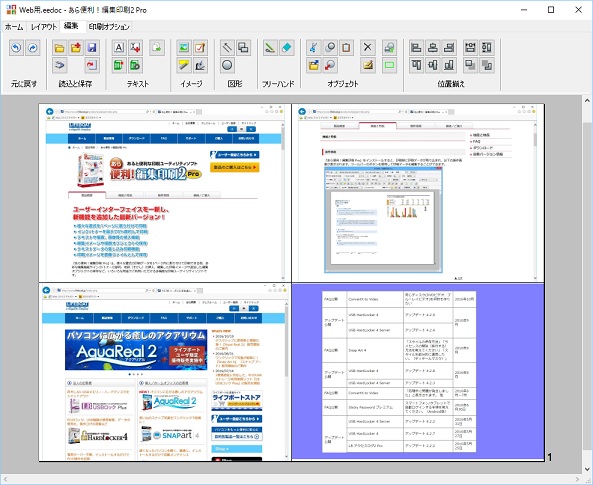The width and height of the screenshot is (593, 485).
Task: Select the letter A text box tool
Action: point(119,48)
